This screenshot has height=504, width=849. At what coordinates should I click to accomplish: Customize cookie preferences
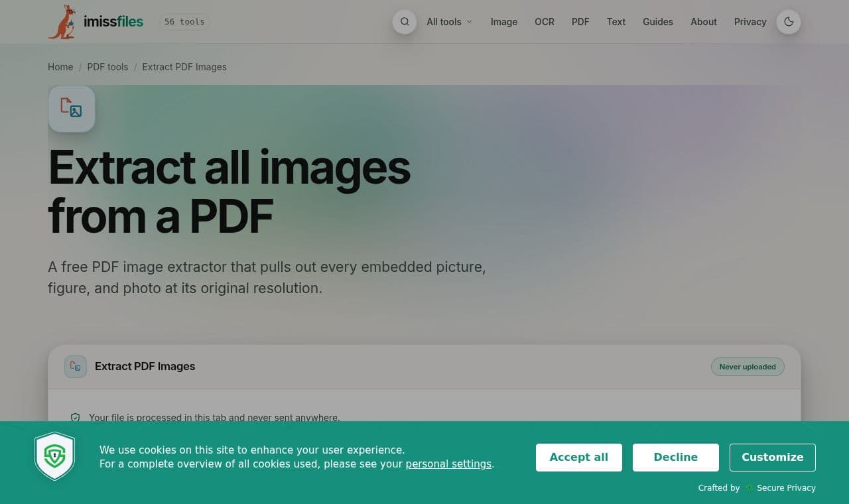click(773, 458)
